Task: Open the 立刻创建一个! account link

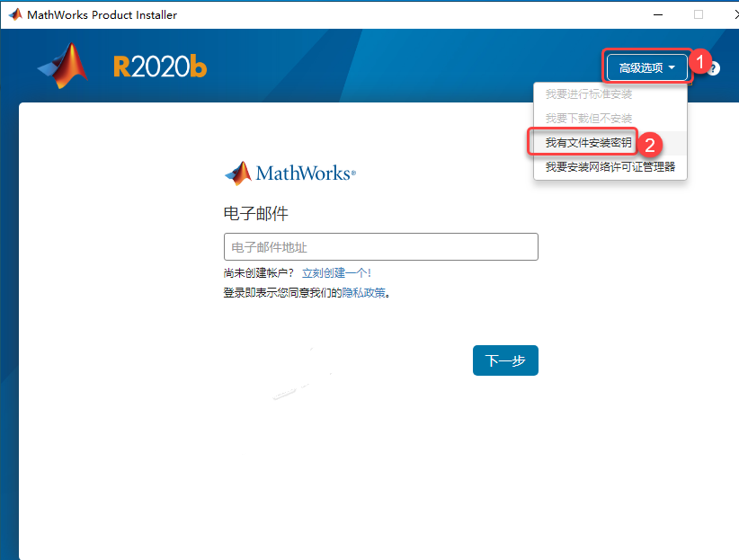Action: (336, 273)
